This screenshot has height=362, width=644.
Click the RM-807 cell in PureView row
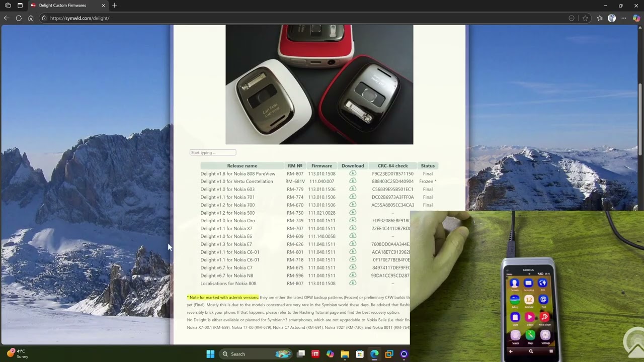(x=295, y=173)
